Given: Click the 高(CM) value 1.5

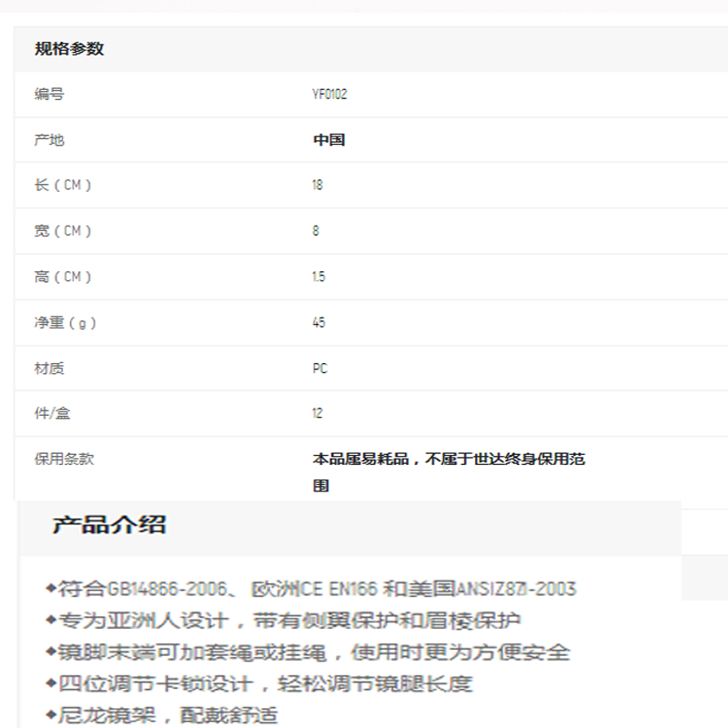Looking at the screenshot, I should [318, 277].
